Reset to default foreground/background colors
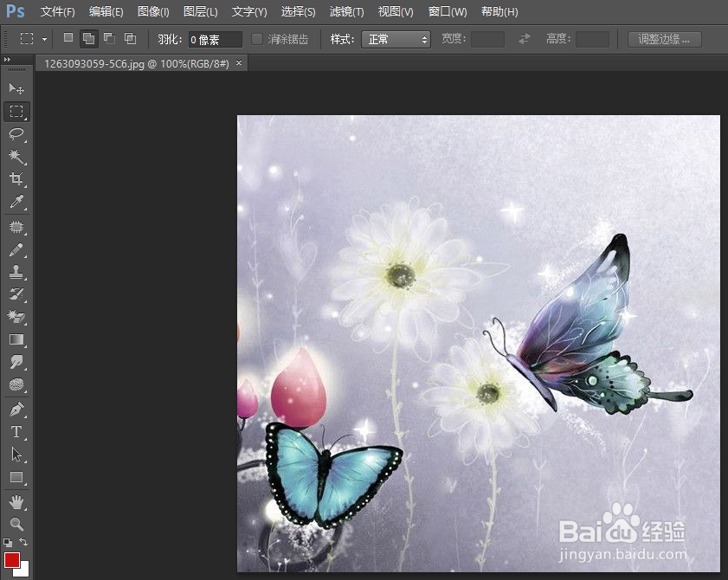 [8, 542]
